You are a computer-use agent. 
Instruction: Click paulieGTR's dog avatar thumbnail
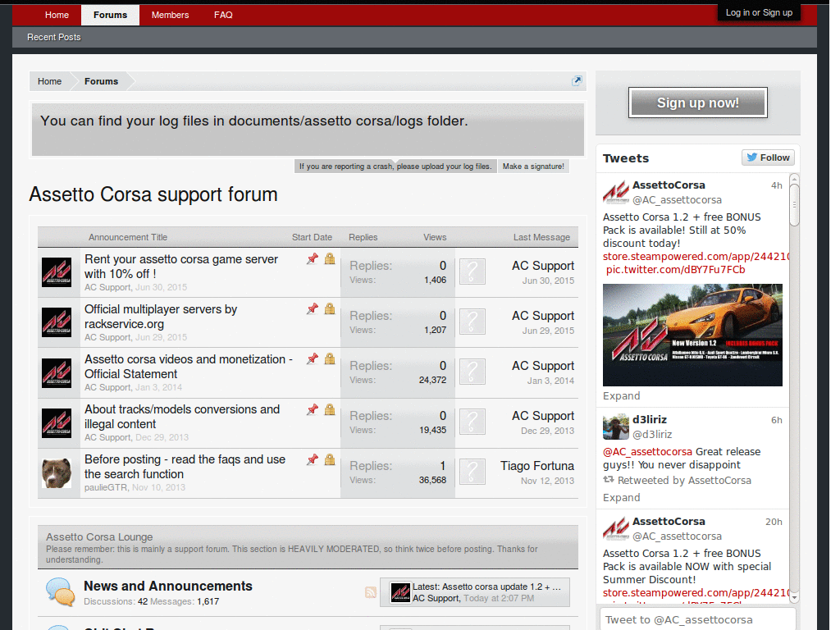pos(57,472)
